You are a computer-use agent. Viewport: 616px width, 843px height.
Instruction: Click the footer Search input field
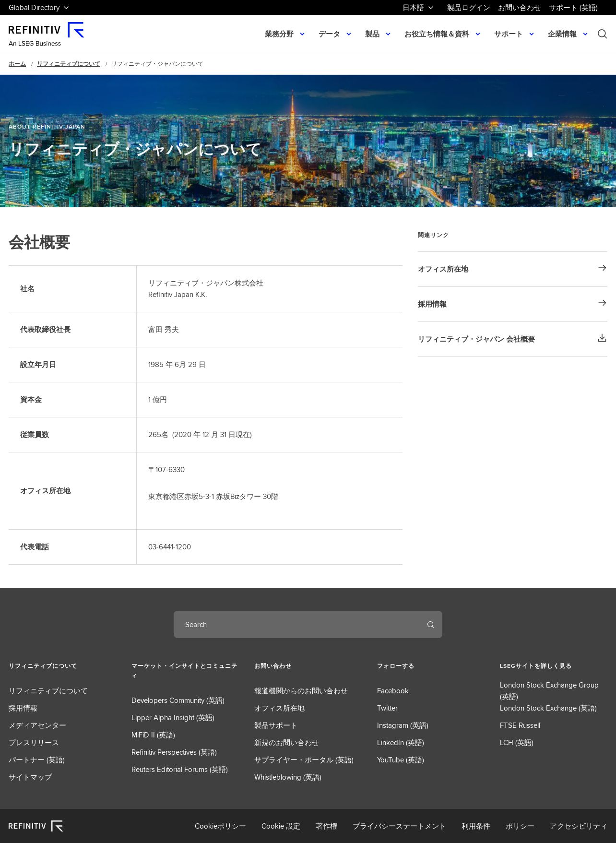(308, 625)
